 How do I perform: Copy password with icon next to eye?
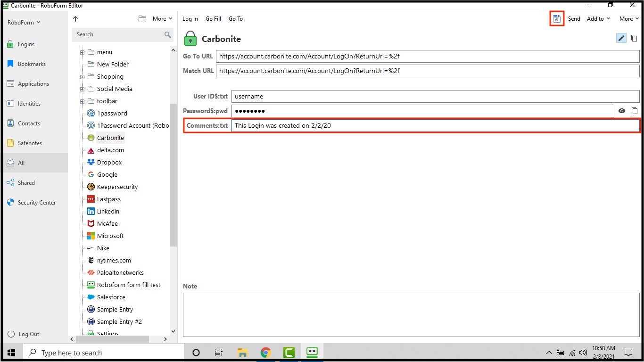click(x=635, y=111)
